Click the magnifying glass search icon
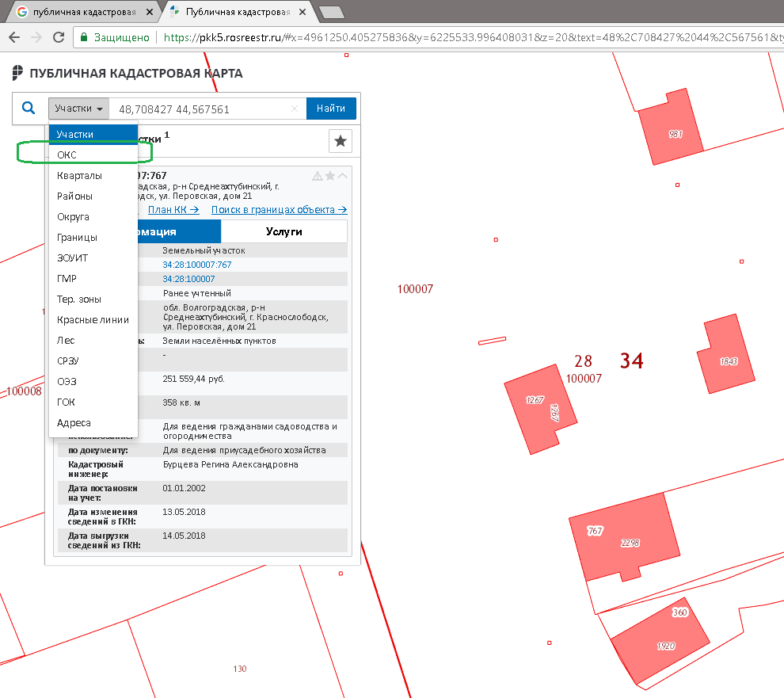 click(29, 109)
